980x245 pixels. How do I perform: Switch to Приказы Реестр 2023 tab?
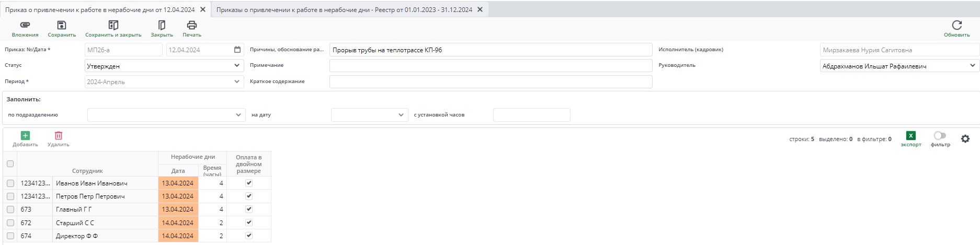coord(344,9)
